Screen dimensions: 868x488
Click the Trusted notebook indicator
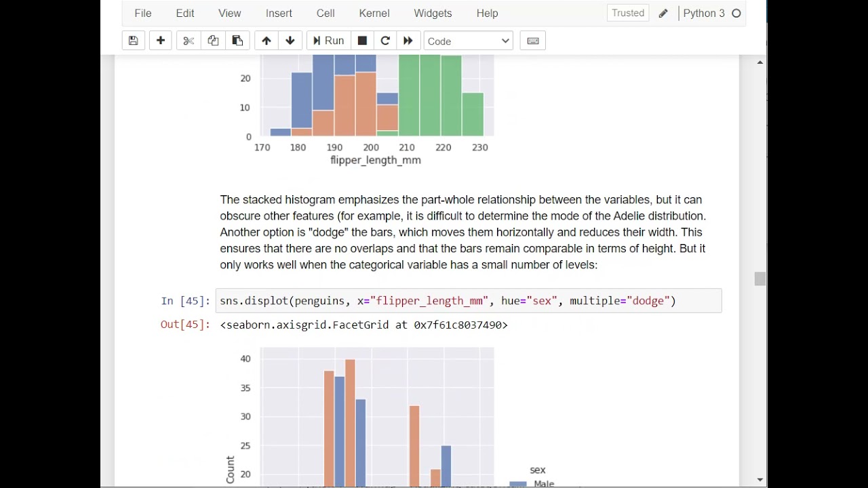pyautogui.click(x=628, y=13)
